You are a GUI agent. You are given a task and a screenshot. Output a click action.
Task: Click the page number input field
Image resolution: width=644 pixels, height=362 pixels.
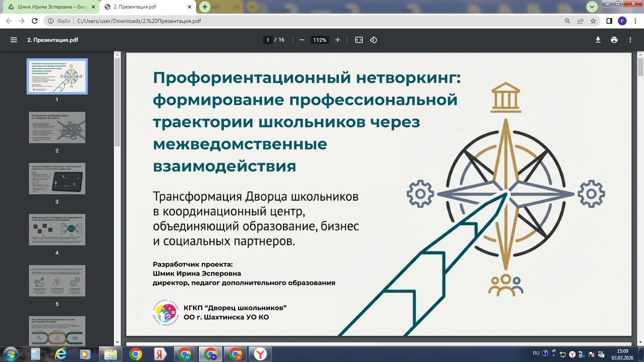pos(268,40)
